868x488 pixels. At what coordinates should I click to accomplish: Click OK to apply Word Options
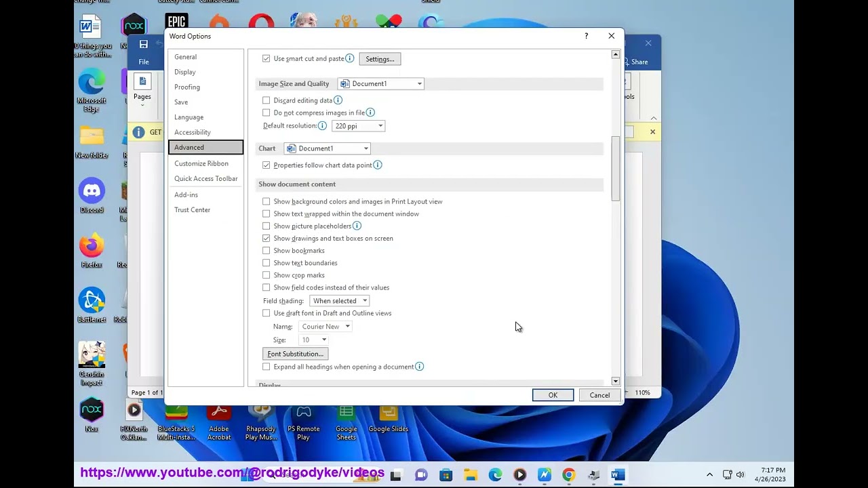coord(553,395)
